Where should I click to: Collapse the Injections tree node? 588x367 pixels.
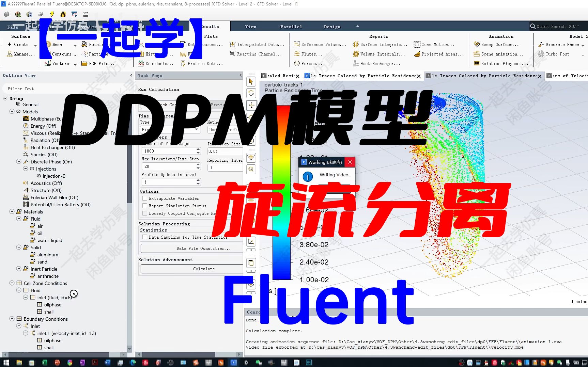tap(26, 169)
